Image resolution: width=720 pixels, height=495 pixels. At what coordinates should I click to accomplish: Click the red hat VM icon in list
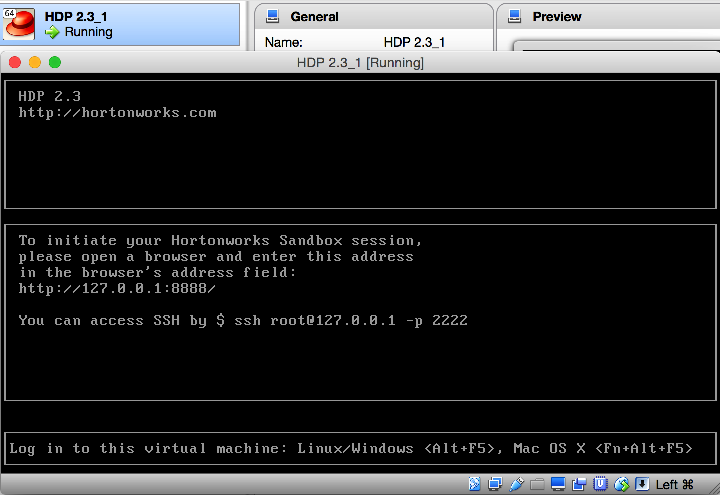click(x=19, y=24)
